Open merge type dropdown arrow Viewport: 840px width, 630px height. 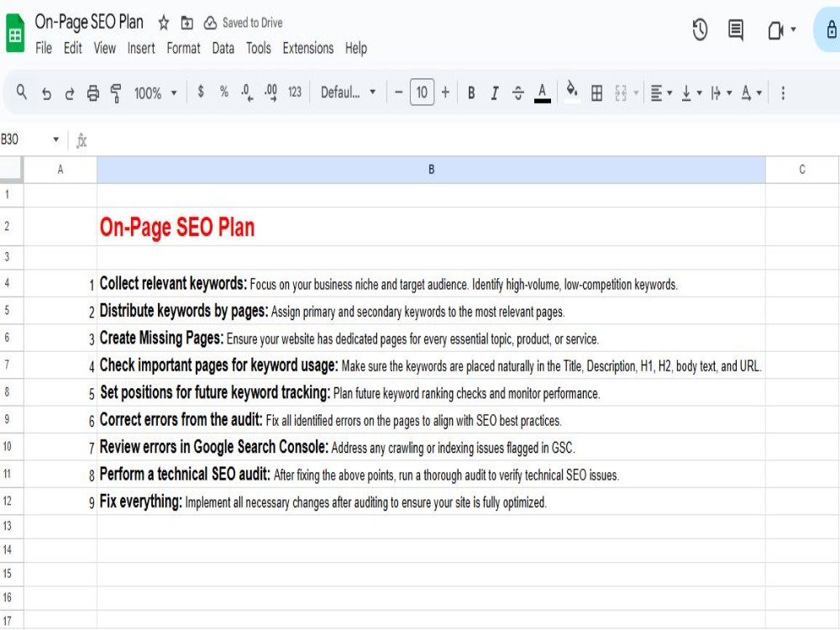click(636, 93)
